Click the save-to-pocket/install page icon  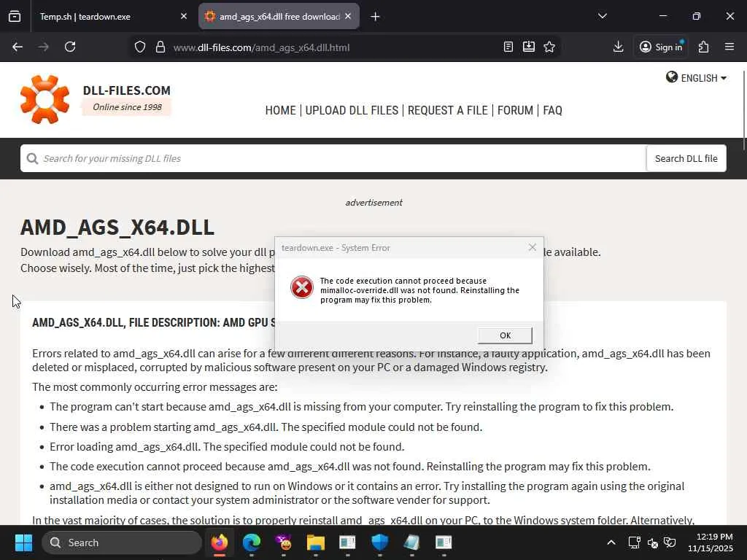[x=529, y=47]
